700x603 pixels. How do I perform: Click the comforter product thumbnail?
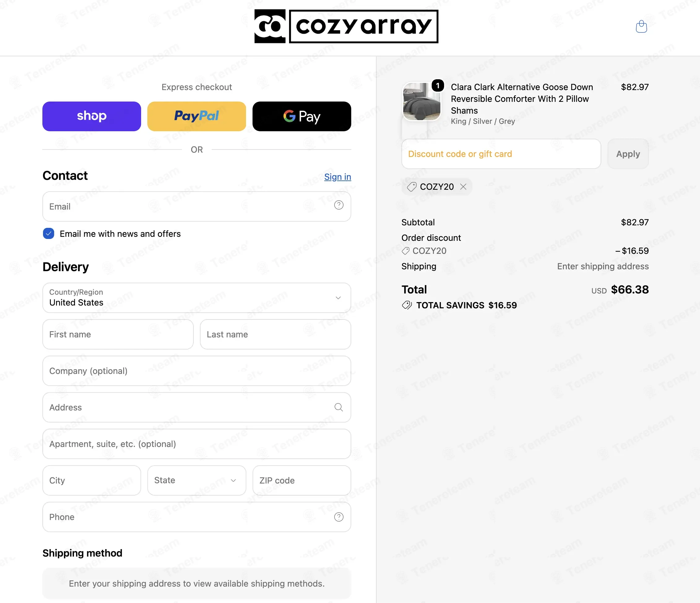click(421, 102)
